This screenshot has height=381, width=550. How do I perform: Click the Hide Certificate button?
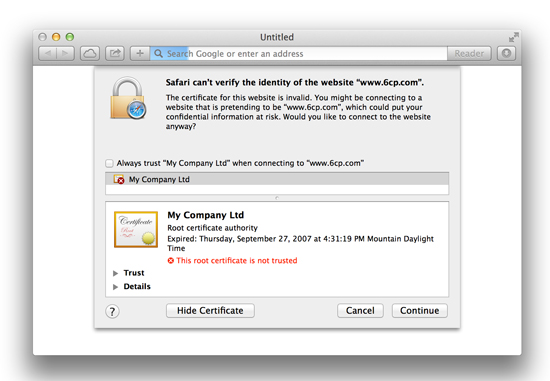pos(210,310)
